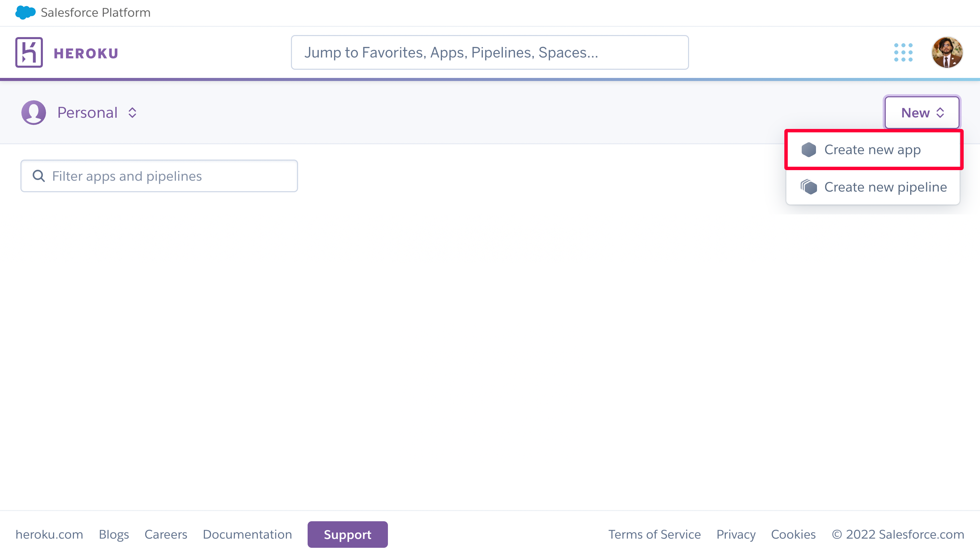Toggle the New dropdown button
This screenshot has height=558, width=980.
(922, 113)
